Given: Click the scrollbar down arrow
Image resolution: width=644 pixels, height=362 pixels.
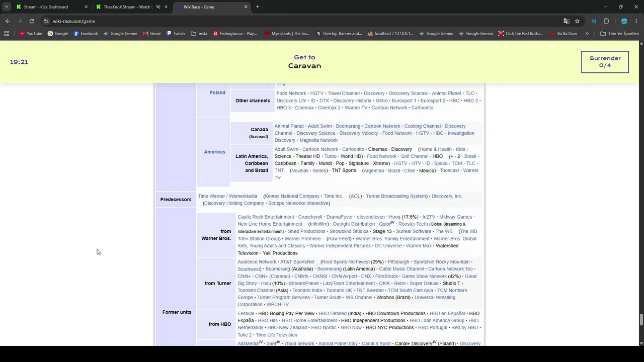Looking at the screenshot, I should 641,343.
